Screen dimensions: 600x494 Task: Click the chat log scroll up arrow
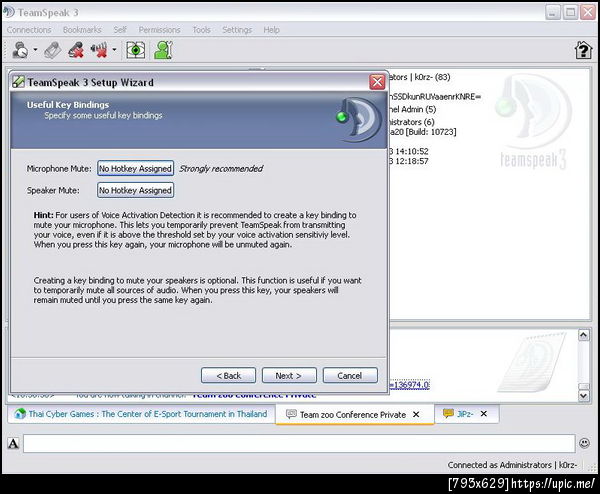tap(583, 336)
